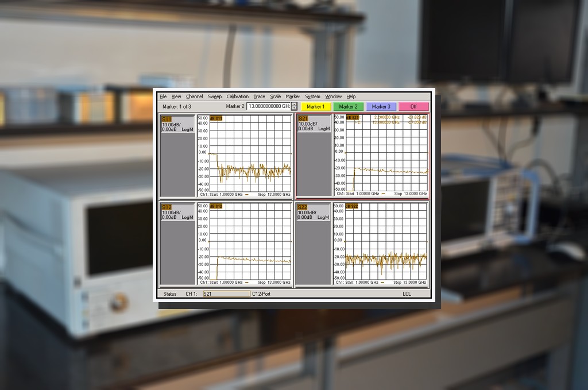
Task: Click 'C* 2-Port' in the status bar
Action: point(261,294)
